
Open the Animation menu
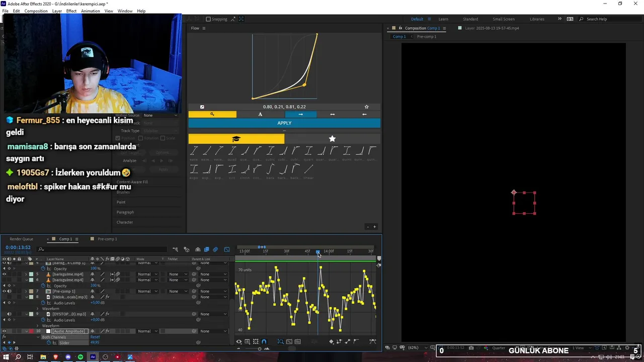coord(91,11)
